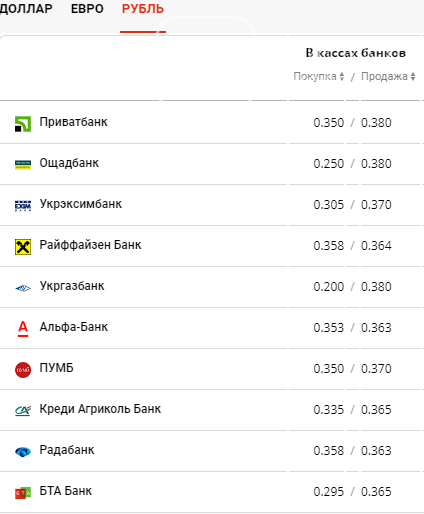
Task: Sort by Продажа column arrows
Action: click(x=413, y=76)
